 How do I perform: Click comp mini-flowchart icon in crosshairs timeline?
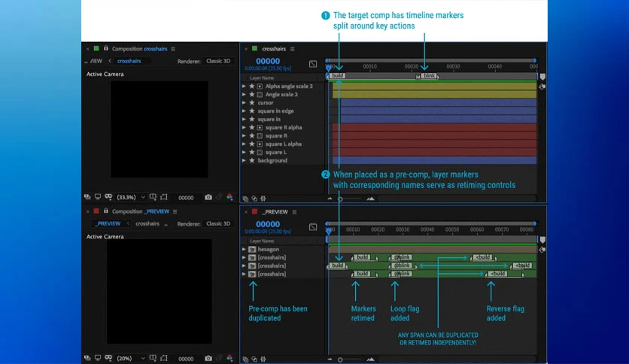point(313,64)
